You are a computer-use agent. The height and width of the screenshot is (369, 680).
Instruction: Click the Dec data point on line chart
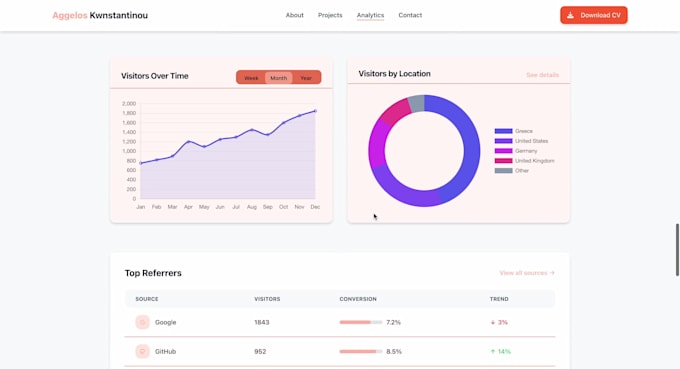(x=315, y=111)
